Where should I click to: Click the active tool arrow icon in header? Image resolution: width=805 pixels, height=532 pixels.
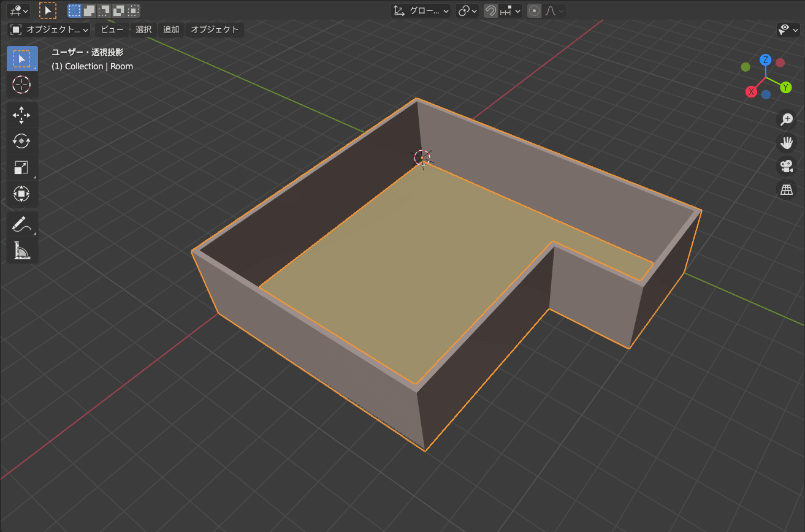pos(48,10)
